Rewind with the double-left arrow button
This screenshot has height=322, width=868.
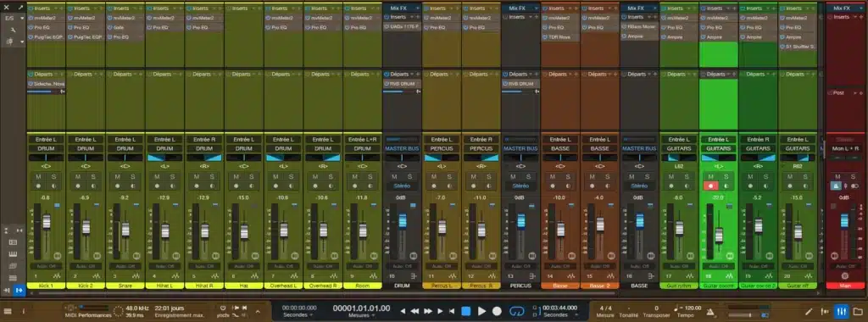coord(414,312)
